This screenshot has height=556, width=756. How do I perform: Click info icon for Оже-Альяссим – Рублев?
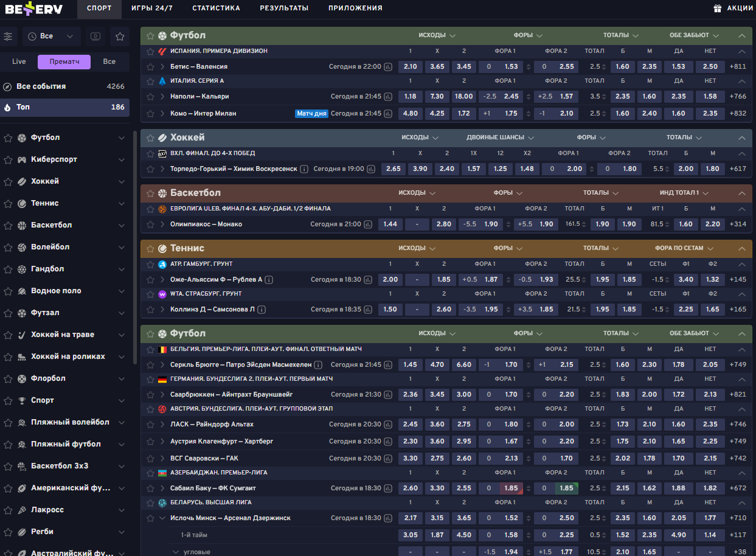click(x=269, y=280)
